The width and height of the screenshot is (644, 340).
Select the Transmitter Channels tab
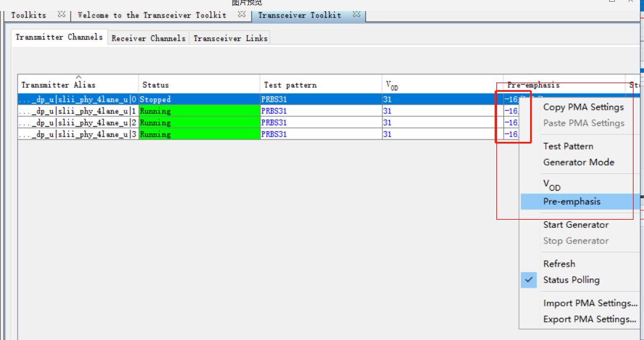pos(59,36)
